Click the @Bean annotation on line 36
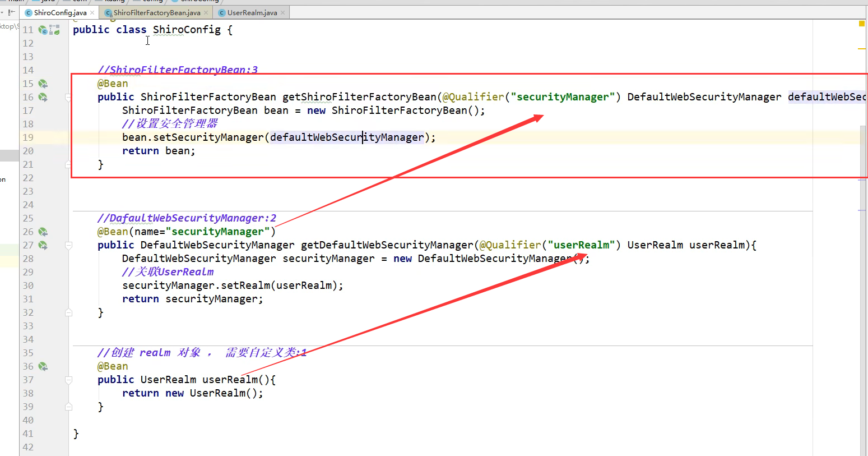The width and height of the screenshot is (868, 456). tap(113, 366)
